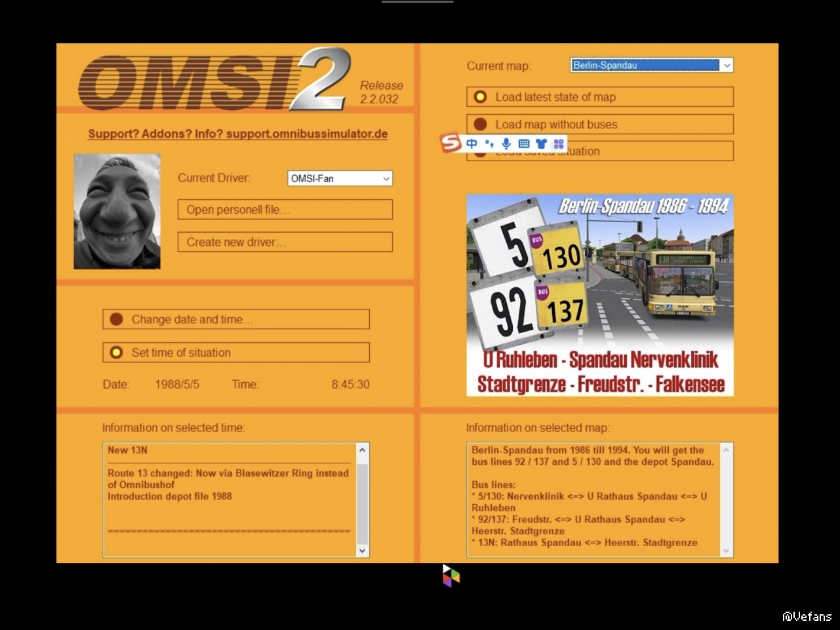Click the Sogou input method S logo
The width and height of the screenshot is (840, 630).
coord(450,143)
